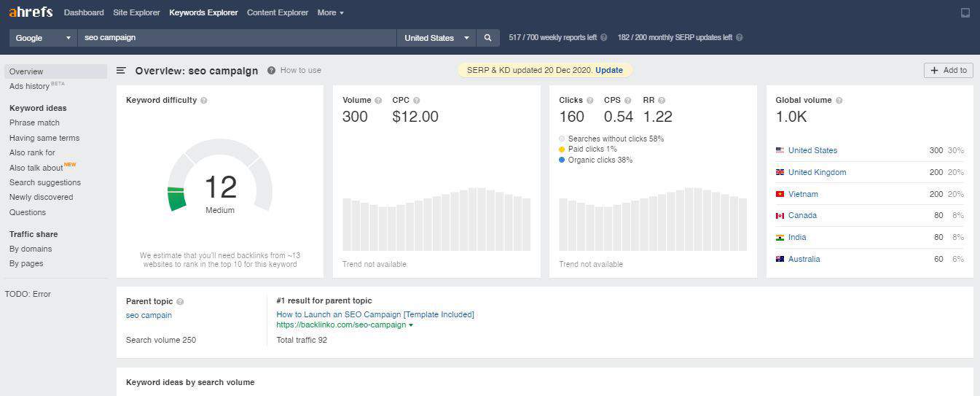This screenshot has height=396, width=980.
Task: Select Overview in the sidebar
Action: click(x=55, y=71)
